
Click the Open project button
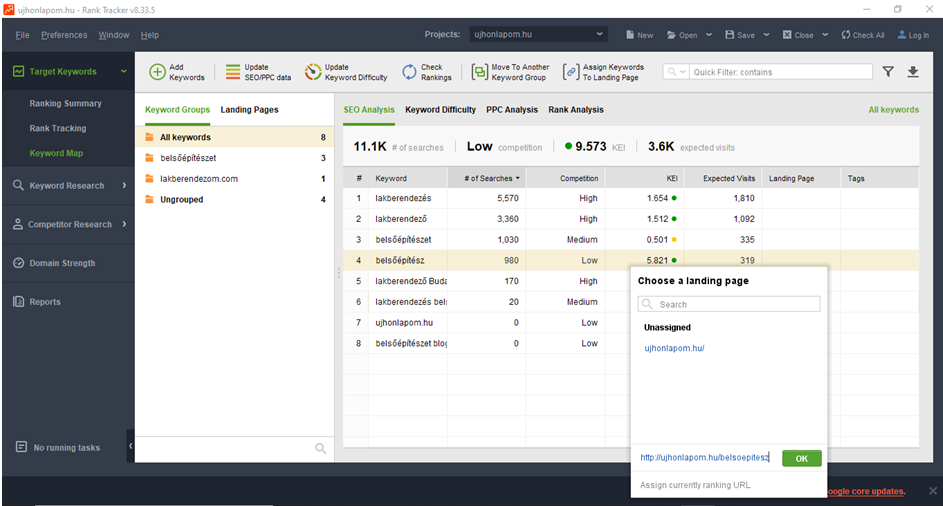click(682, 35)
